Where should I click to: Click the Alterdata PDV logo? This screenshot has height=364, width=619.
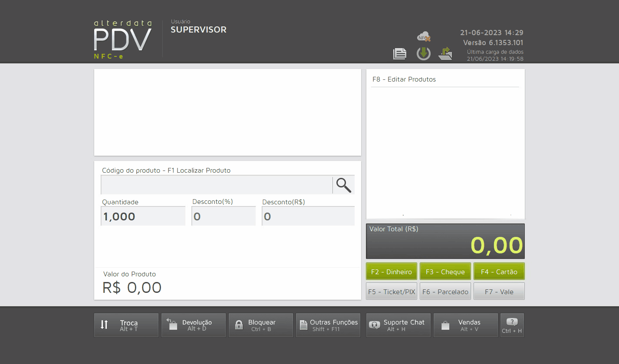tap(123, 39)
